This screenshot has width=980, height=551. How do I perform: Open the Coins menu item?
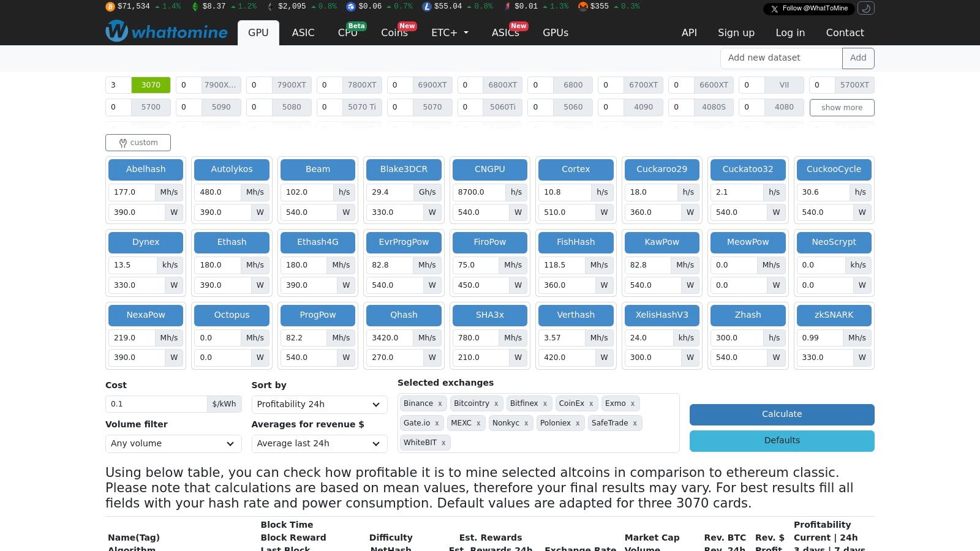[x=394, y=32]
